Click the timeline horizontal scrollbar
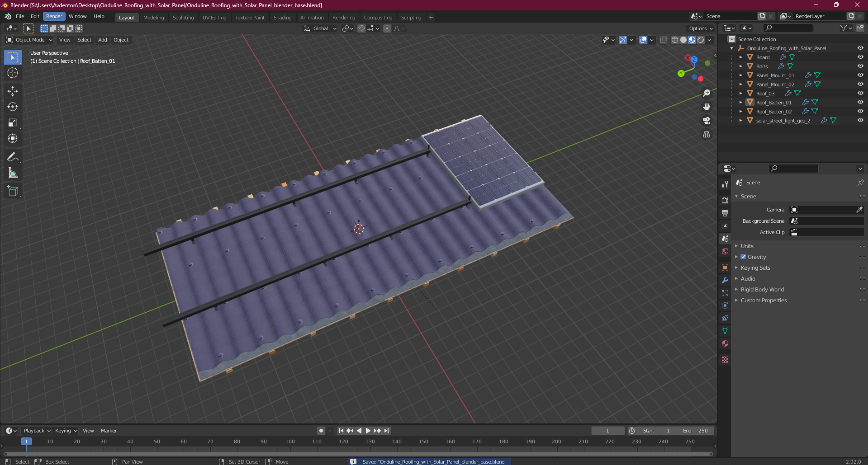 click(358, 454)
